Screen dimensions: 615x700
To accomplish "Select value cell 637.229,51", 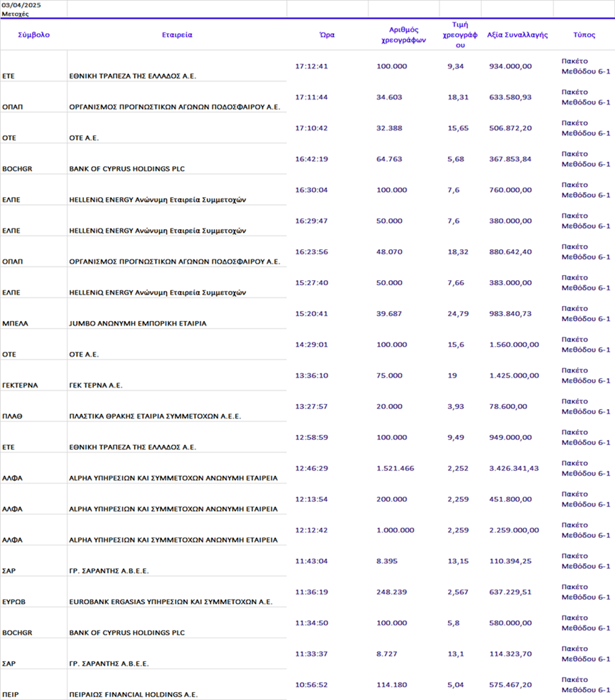I will pyautogui.click(x=510, y=592).
